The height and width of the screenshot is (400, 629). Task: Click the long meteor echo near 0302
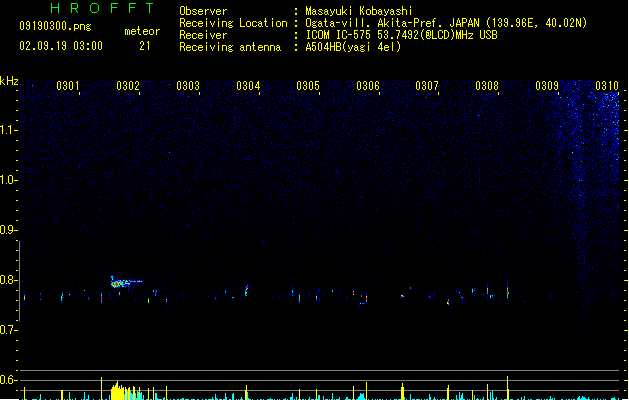126,282
